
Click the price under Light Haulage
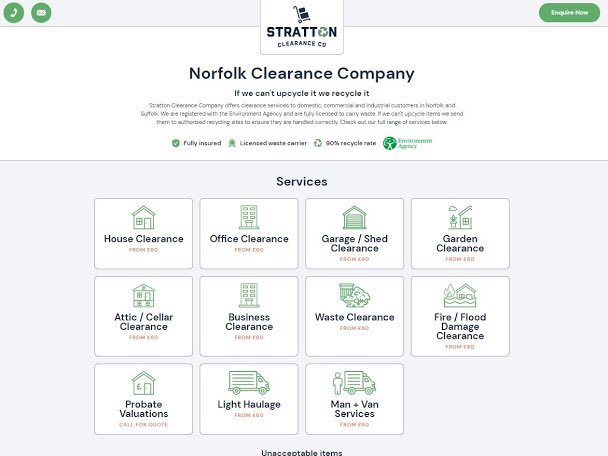click(249, 415)
